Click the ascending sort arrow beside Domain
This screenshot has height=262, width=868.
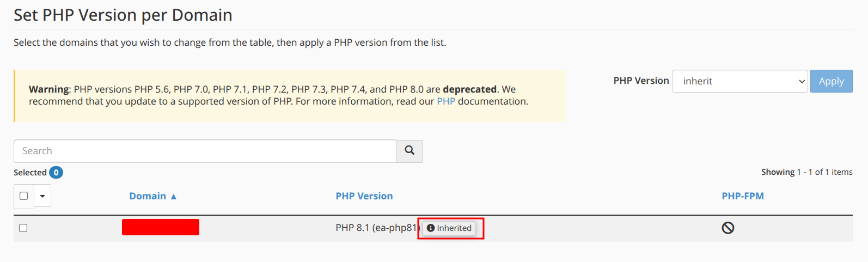click(174, 197)
